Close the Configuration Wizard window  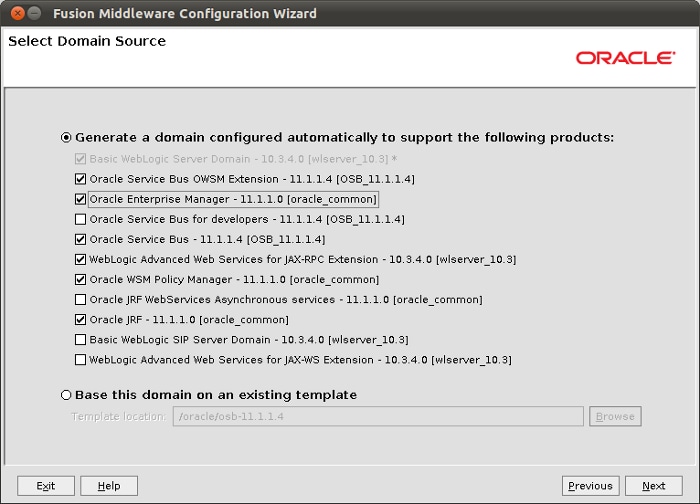pyautogui.click(x=15, y=14)
